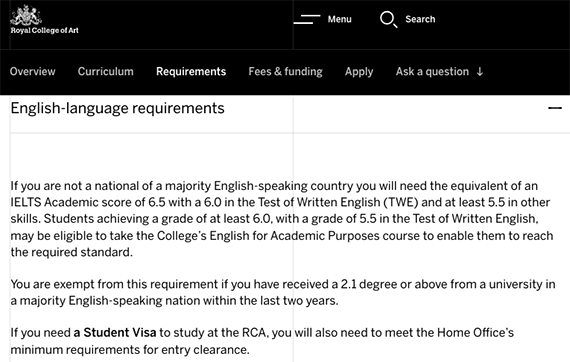Collapse the English-language requirements section via minus icon

555,108
